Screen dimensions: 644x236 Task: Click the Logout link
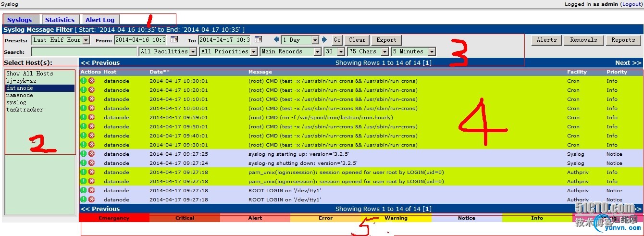[631, 4]
